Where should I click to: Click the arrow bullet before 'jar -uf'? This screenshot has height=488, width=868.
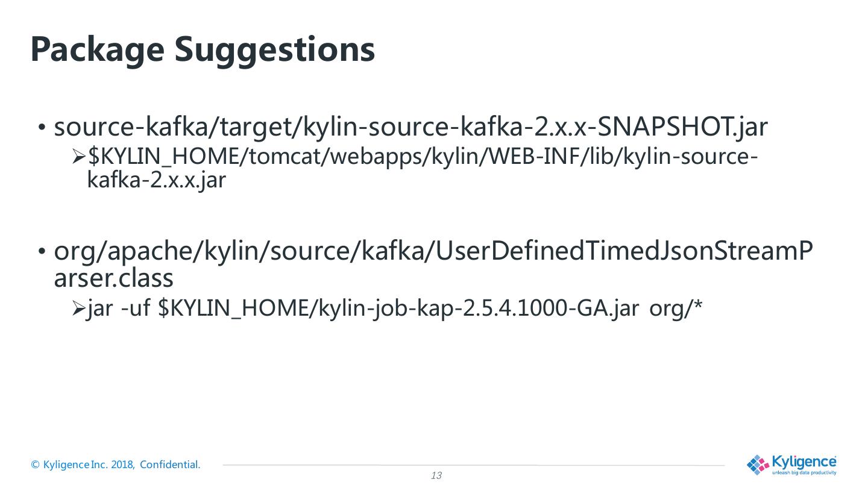coord(79,309)
